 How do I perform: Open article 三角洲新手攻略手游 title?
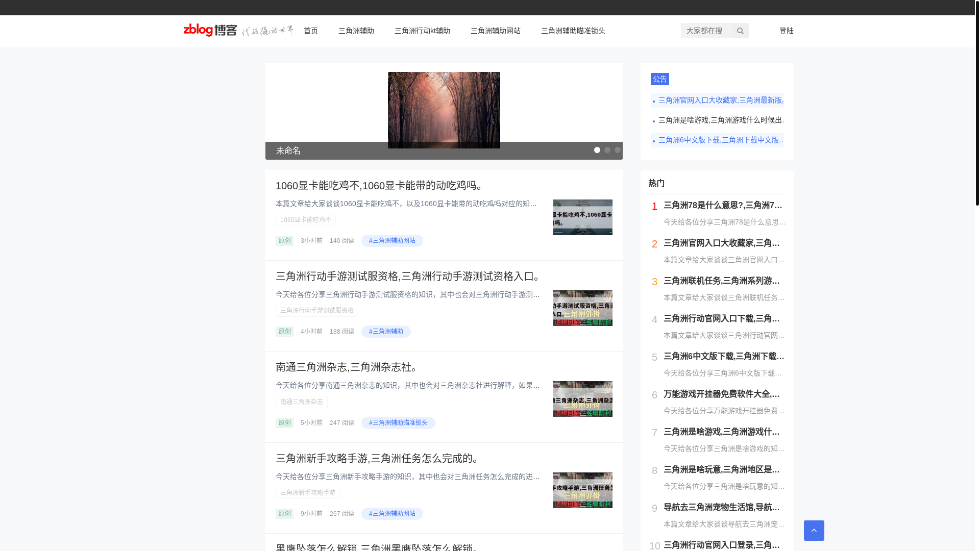pos(378,458)
